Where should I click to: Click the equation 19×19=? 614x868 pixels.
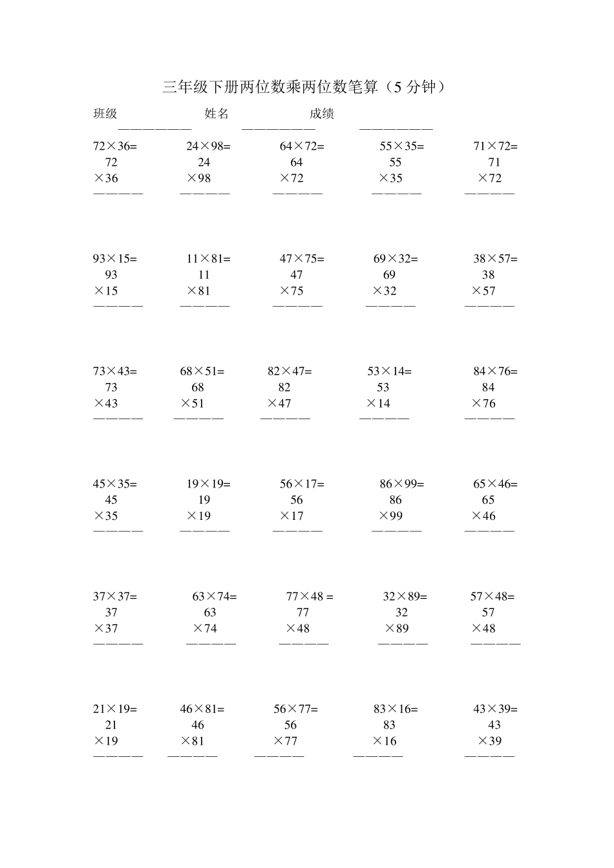[x=208, y=484]
